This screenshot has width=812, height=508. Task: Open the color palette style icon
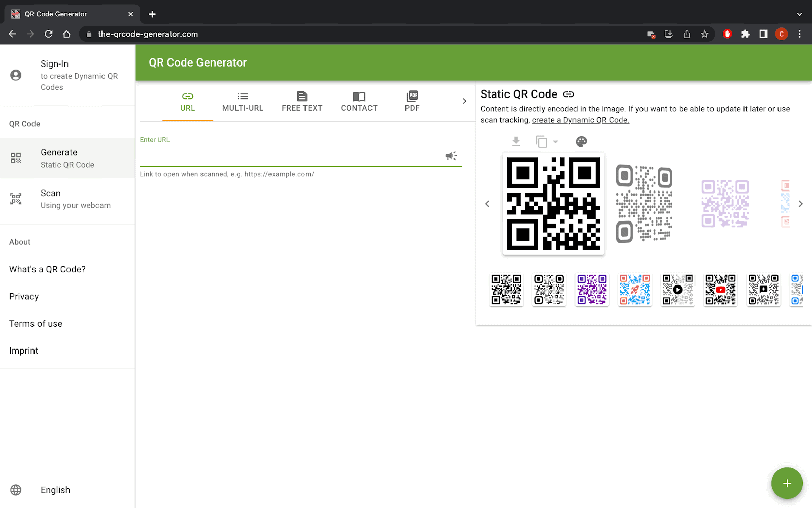coord(581,142)
